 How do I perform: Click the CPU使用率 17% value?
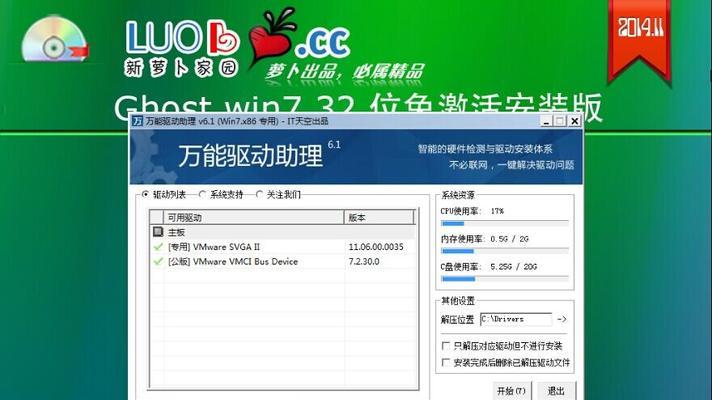[497, 211]
